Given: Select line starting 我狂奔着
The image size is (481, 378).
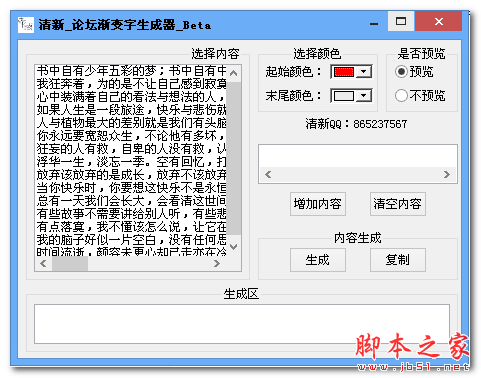Looking at the screenshot, I should (131, 83).
